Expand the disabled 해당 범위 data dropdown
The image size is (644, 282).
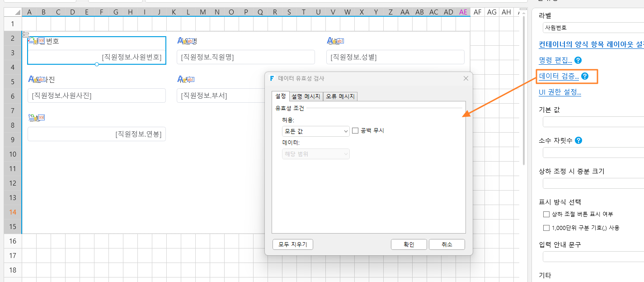click(315, 154)
